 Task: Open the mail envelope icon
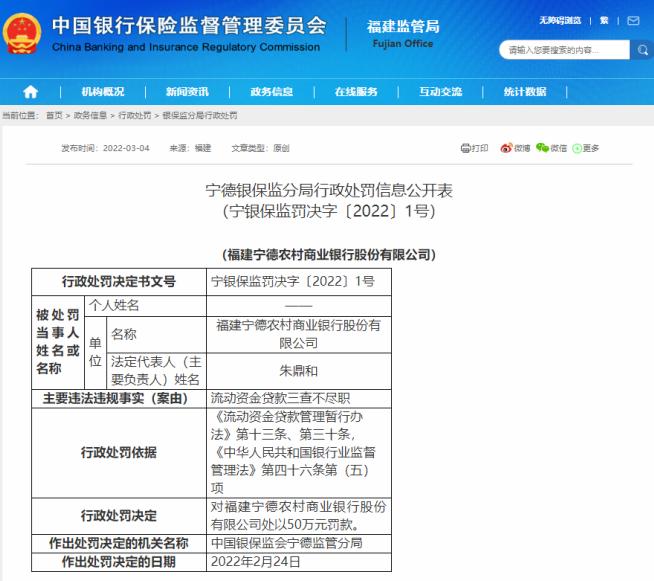[x=633, y=20]
